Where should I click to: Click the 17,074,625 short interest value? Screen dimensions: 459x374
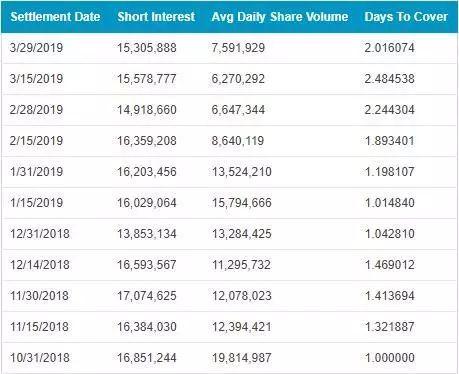[147, 296]
